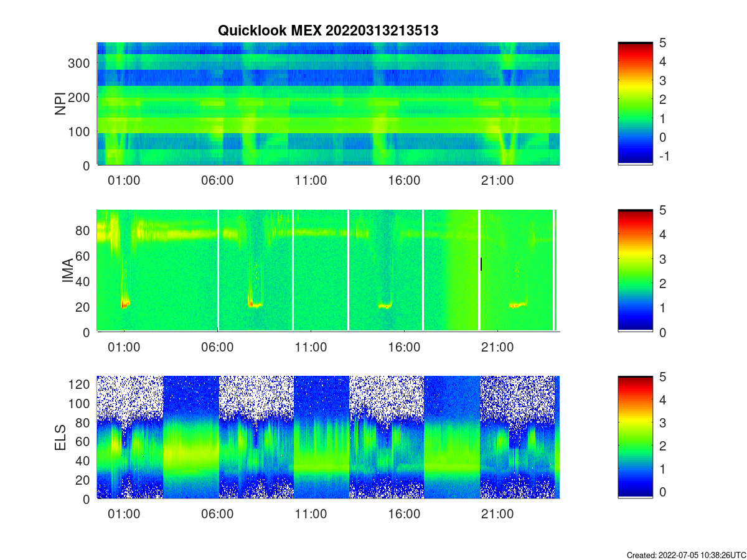
Task: Click the 4 label on ELS color bar
Action: [x=664, y=400]
